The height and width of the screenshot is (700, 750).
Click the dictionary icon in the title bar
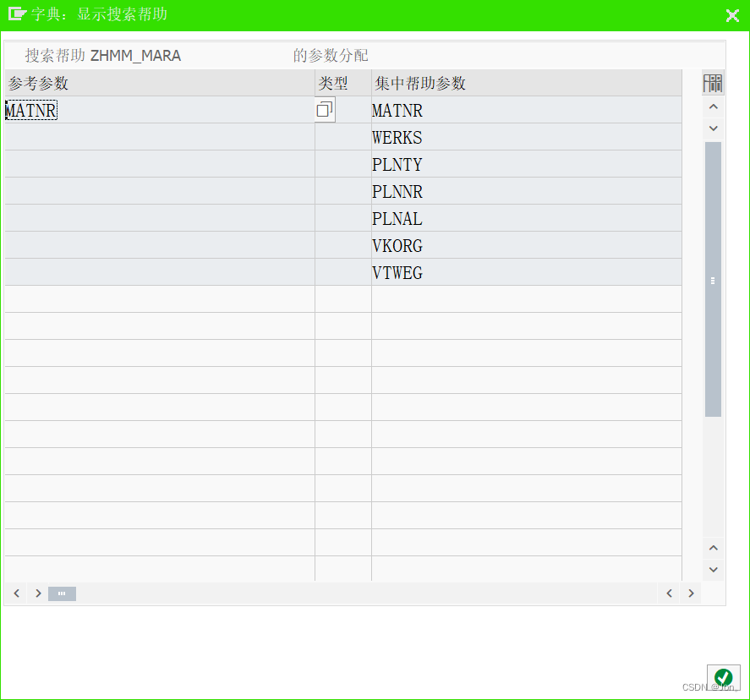13,14
